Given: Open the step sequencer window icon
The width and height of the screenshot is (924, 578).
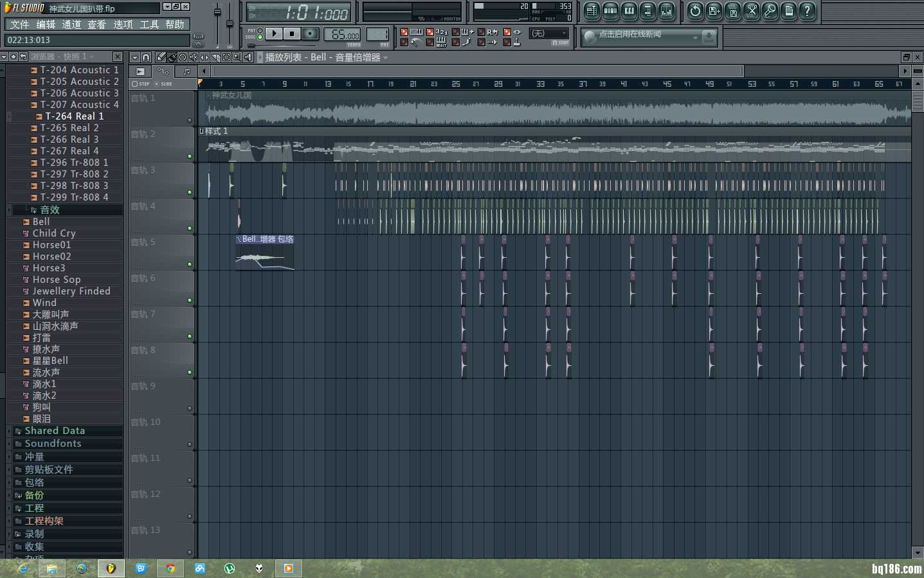Looking at the screenshot, I should coord(611,11).
